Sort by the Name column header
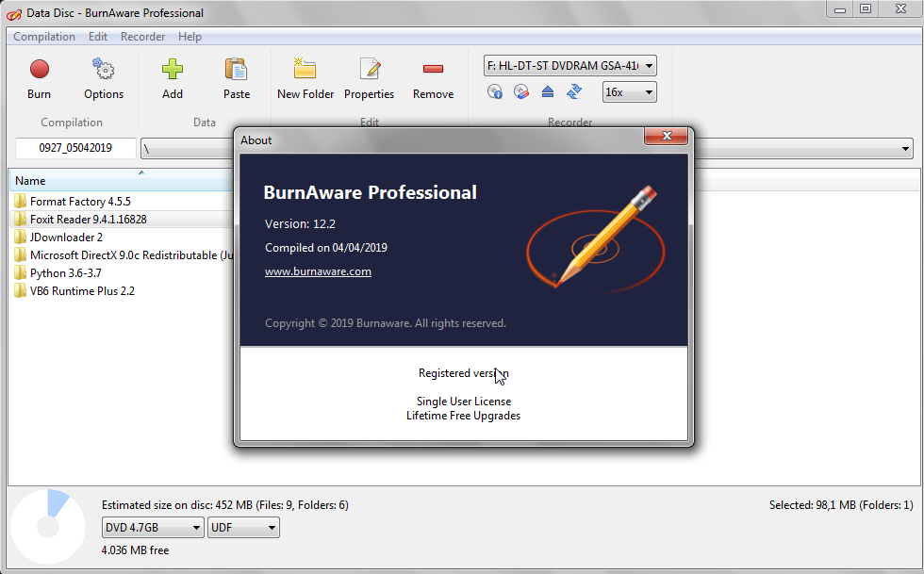This screenshot has height=574, width=924. [x=122, y=180]
